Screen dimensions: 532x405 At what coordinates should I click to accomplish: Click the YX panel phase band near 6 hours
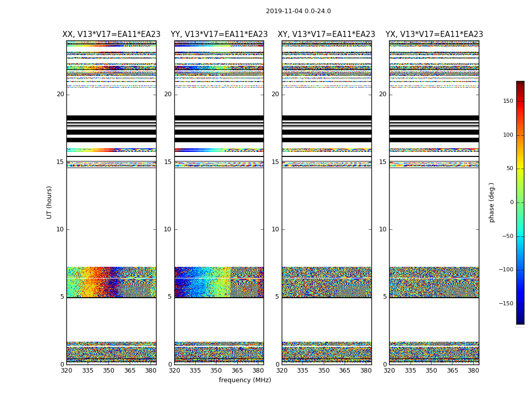434,282
